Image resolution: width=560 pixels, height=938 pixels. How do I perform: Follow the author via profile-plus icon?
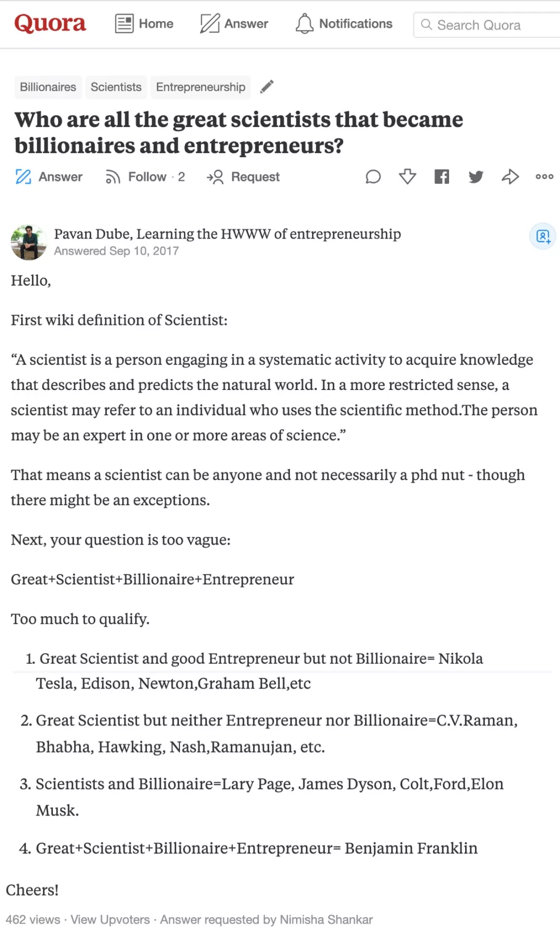click(x=543, y=236)
